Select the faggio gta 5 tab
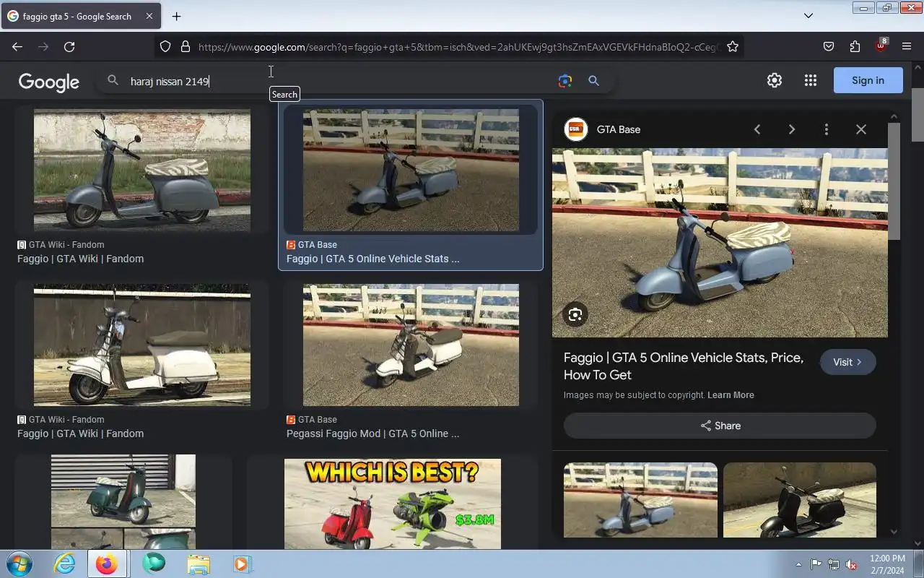The height and width of the screenshot is (578, 924). (x=80, y=16)
